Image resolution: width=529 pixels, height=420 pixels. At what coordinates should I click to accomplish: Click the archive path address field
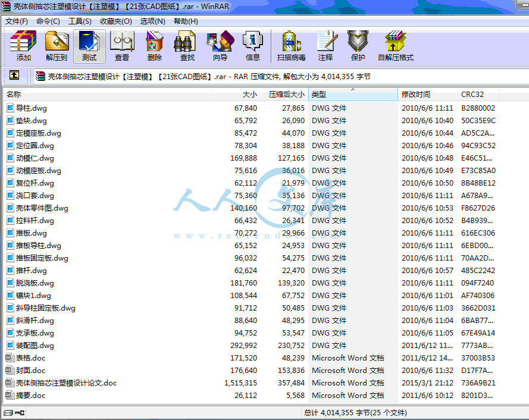point(280,77)
